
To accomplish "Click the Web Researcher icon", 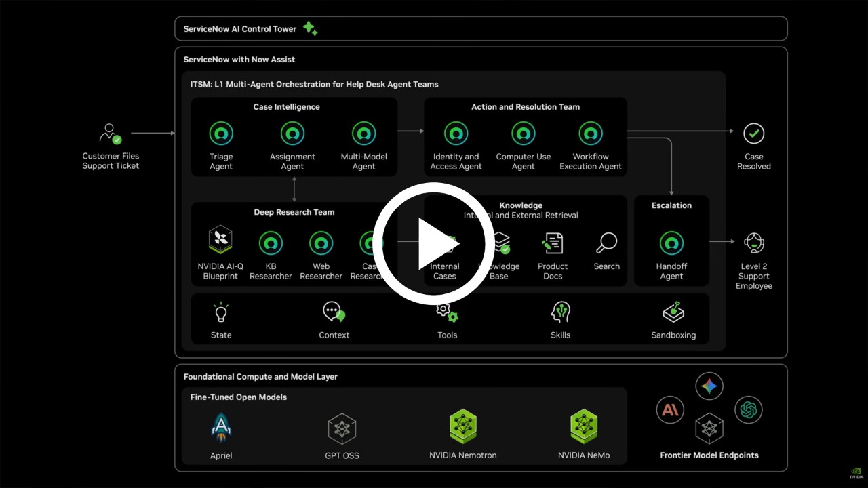I will (321, 243).
